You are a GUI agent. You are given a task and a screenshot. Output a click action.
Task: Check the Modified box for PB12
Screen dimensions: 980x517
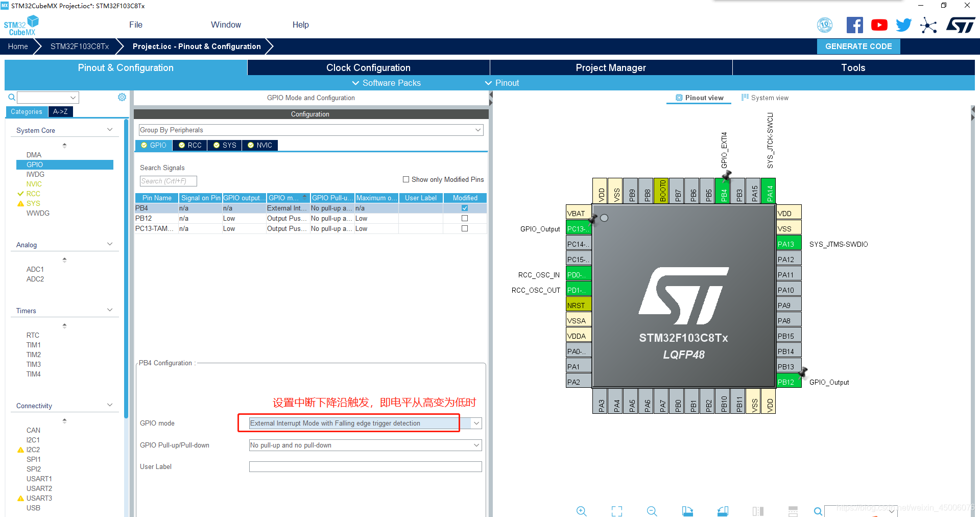[x=465, y=218]
